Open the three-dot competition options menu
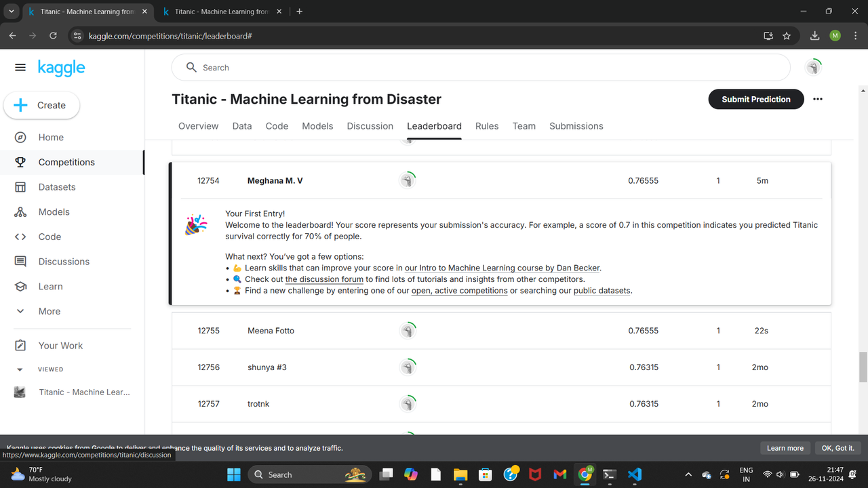Image resolution: width=868 pixels, height=488 pixels. point(818,99)
